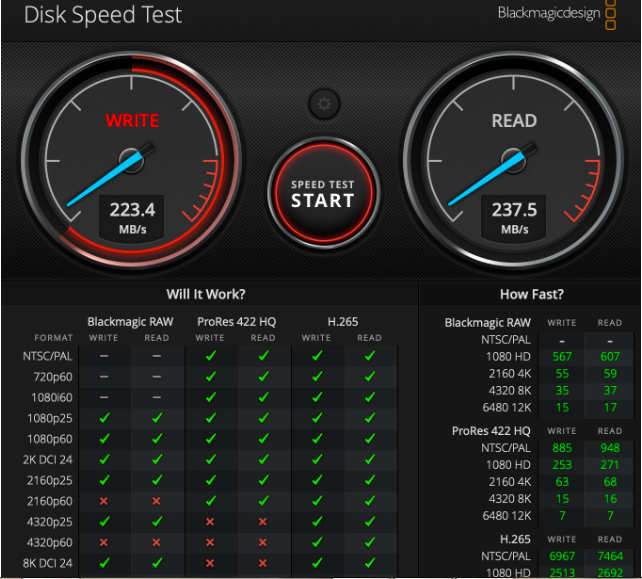Click Blackmagic RAW 1080 HD write value 567
The height and width of the screenshot is (579, 642).
562,357
